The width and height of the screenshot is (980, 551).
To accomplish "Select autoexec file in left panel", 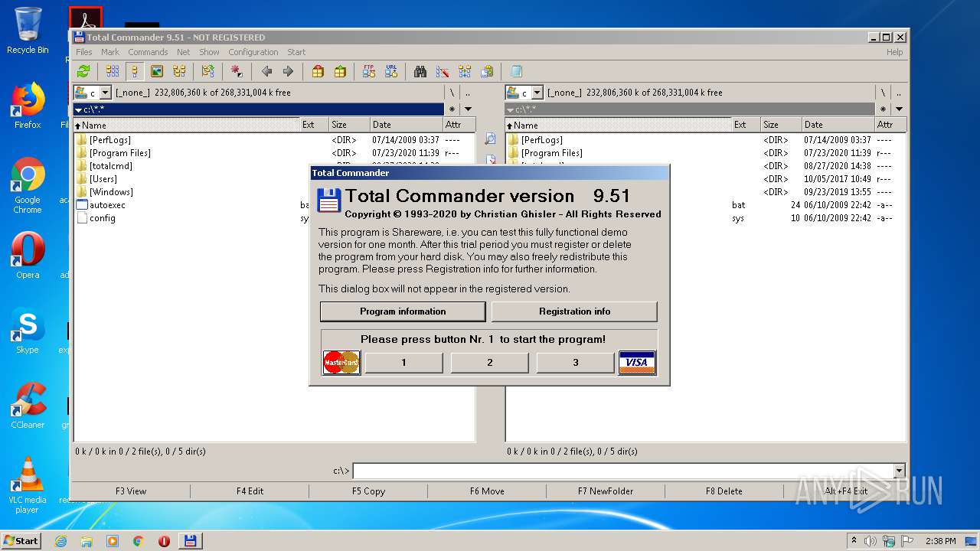I will coord(107,205).
